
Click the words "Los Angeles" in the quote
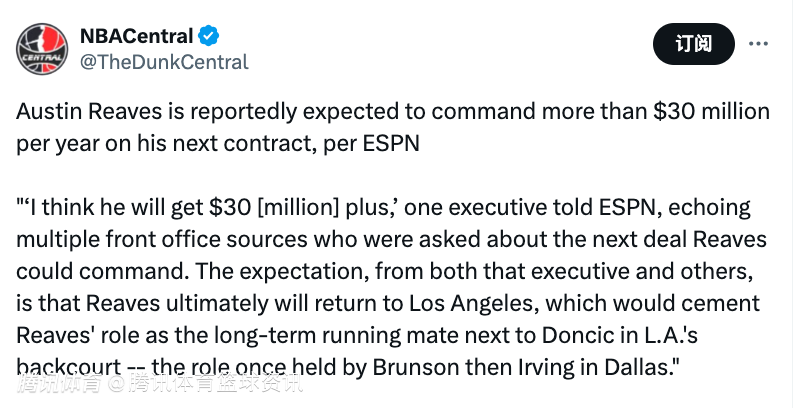point(467,304)
